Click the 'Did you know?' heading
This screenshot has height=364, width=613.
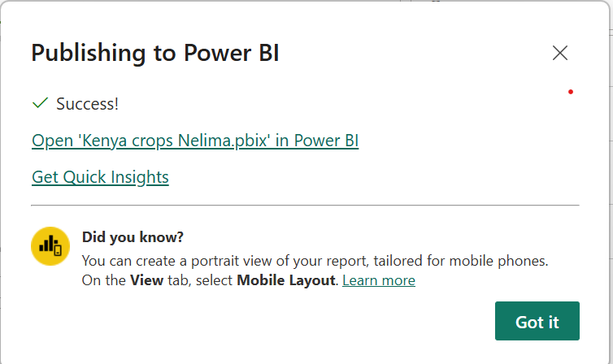(133, 237)
